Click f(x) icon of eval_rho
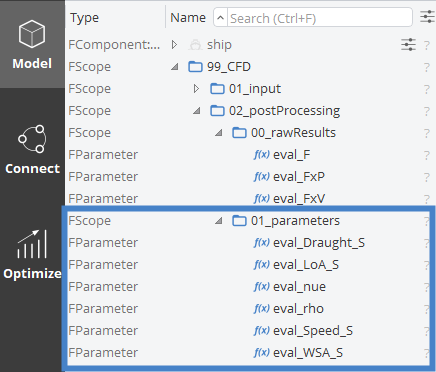436x372 pixels. 262,309
